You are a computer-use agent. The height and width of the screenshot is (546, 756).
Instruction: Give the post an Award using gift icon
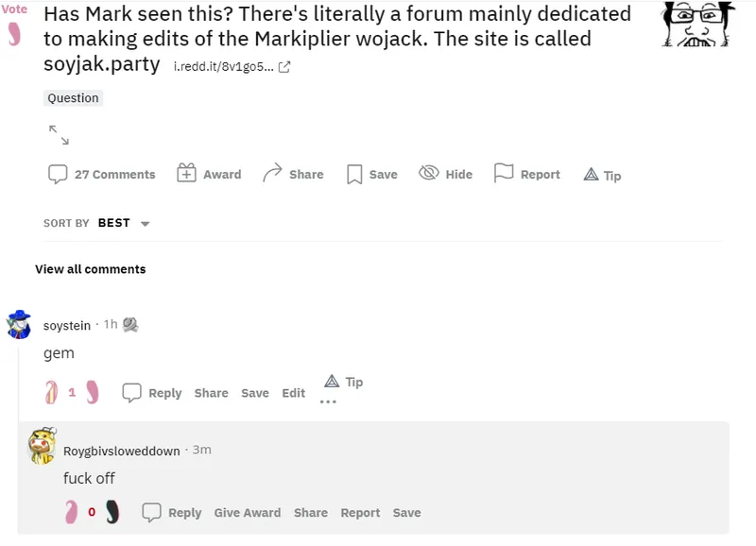[x=188, y=173]
